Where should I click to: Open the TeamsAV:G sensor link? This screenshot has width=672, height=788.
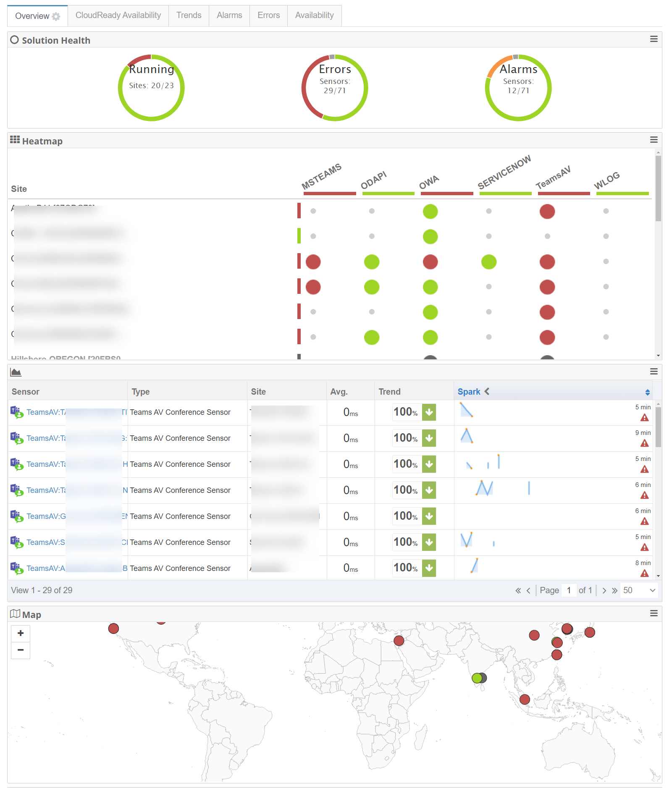point(46,516)
